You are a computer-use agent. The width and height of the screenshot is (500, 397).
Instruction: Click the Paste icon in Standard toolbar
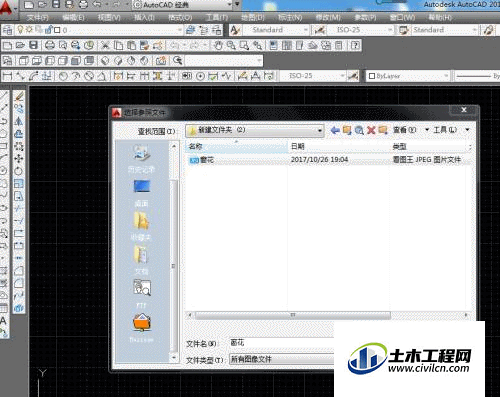[131, 45]
